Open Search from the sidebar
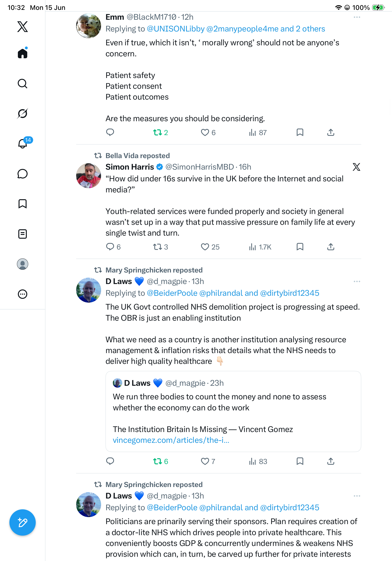Screen dimensions: 392x561 (23, 84)
